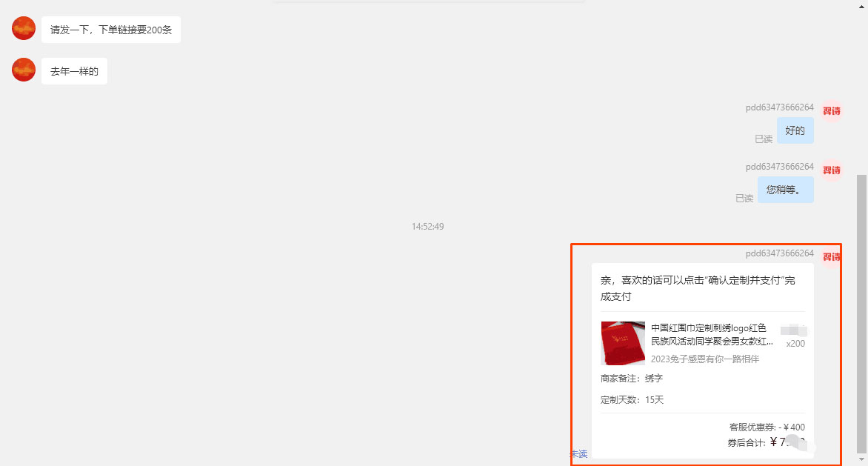Select the "好的" message bubble

coord(795,130)
